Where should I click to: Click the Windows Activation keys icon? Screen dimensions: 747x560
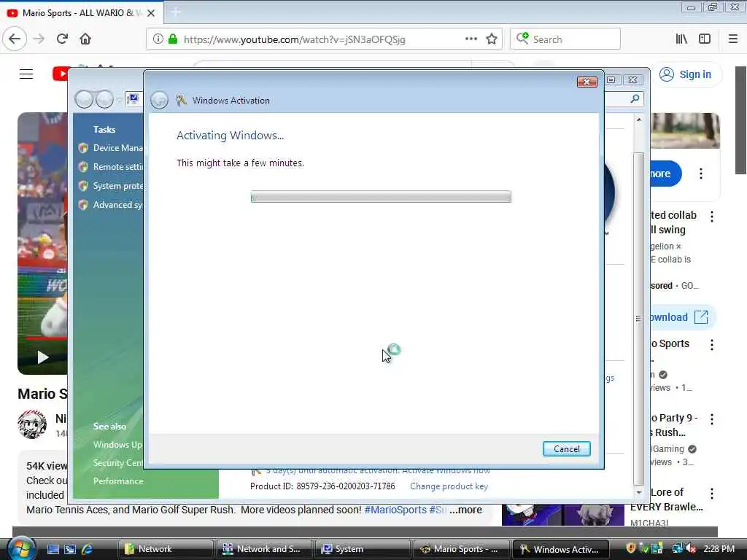[181, 100]
